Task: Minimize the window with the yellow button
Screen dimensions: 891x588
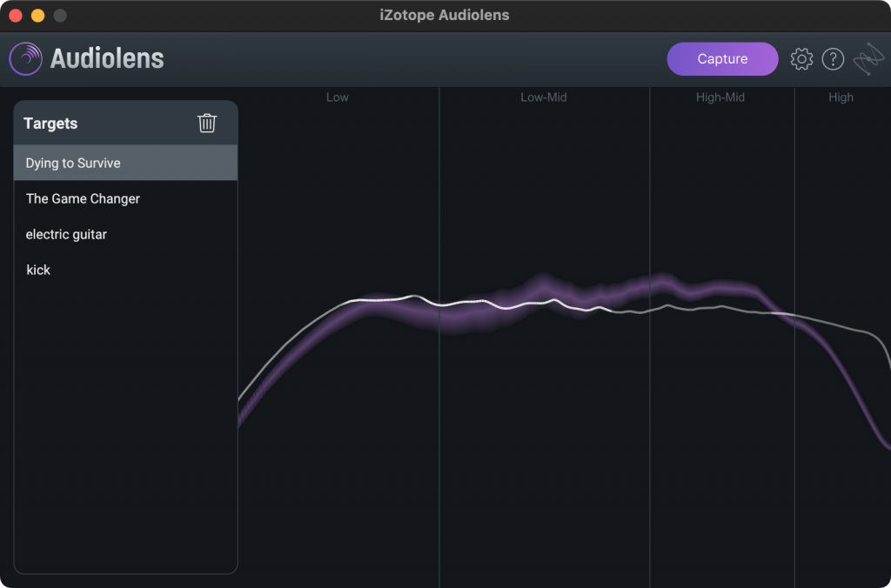Action: pyautogui.click(x=38, y=16)
